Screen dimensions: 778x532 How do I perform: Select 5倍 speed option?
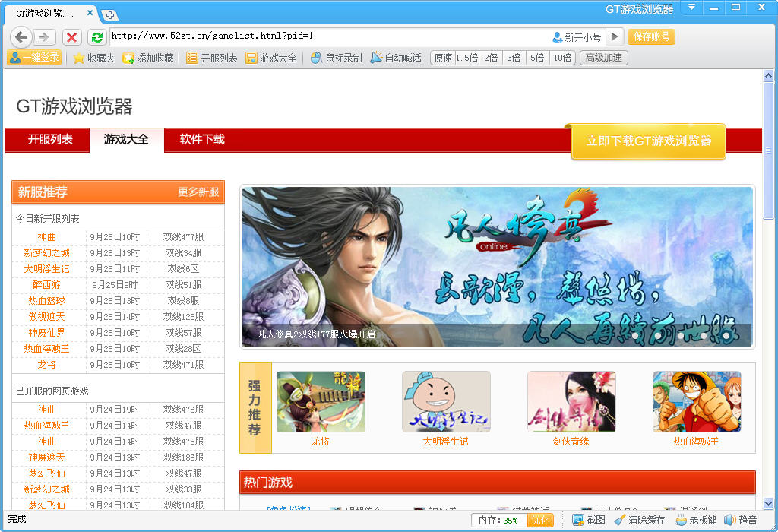pos(537,58)
